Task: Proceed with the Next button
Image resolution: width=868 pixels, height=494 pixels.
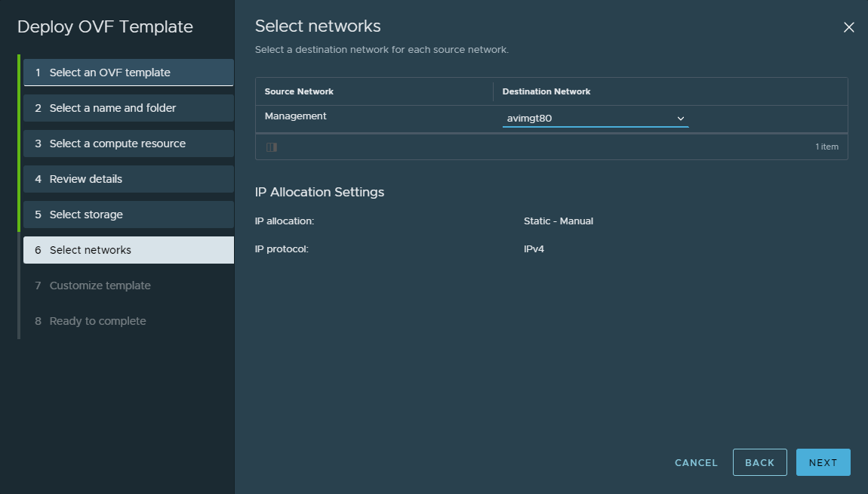Action: [x=823, y=462]
